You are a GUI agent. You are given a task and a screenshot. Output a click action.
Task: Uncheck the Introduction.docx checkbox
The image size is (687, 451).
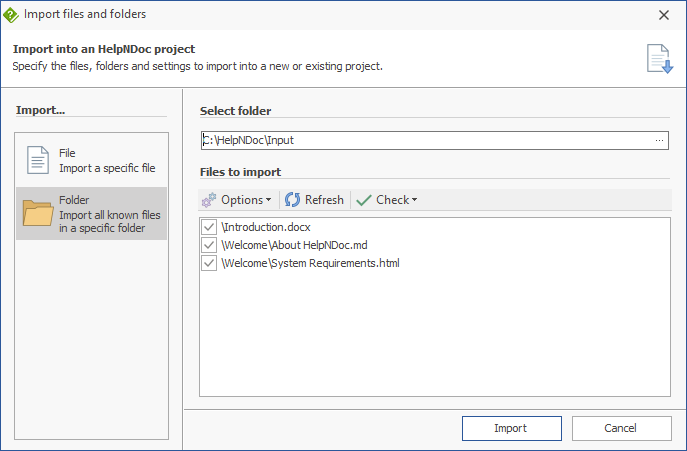click(x=209, y=227)
